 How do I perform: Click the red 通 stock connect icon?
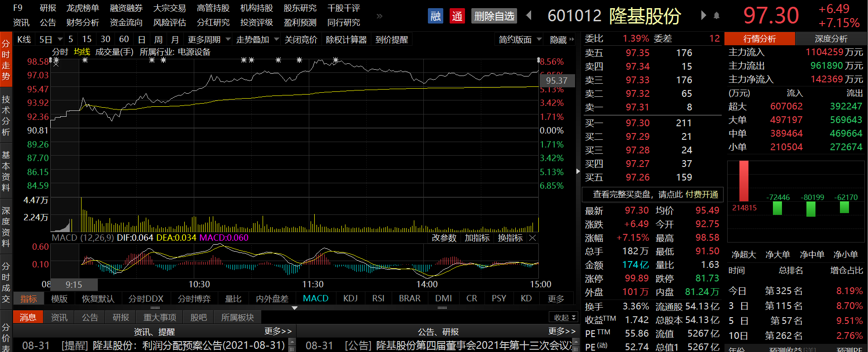pyautogui.click(x=457, y=16)
